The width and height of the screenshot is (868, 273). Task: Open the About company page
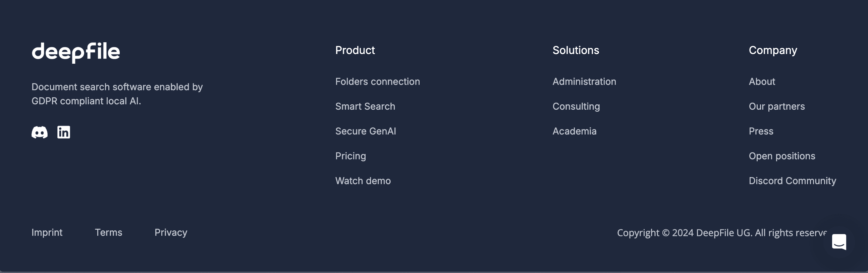[x=762, y=81]
